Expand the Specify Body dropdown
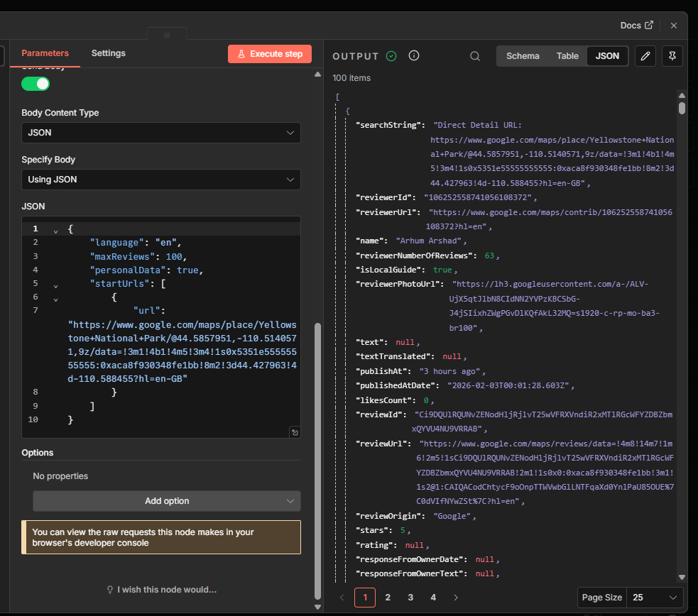698x616 pixels. point(160,180)
